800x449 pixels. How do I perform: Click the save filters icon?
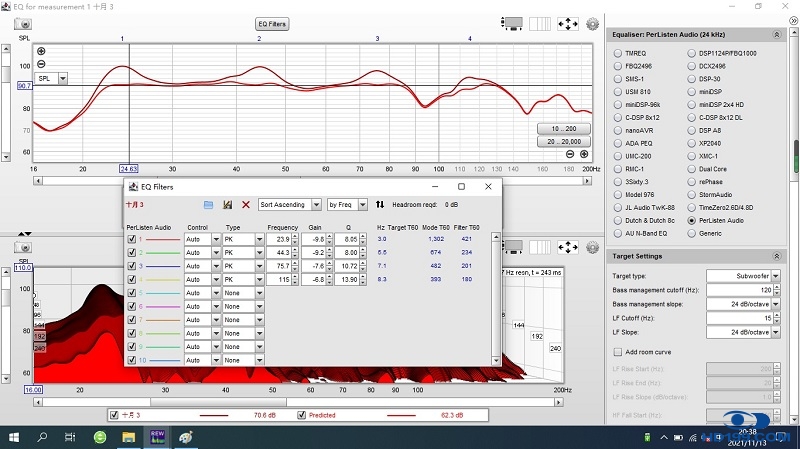[228, 204]
